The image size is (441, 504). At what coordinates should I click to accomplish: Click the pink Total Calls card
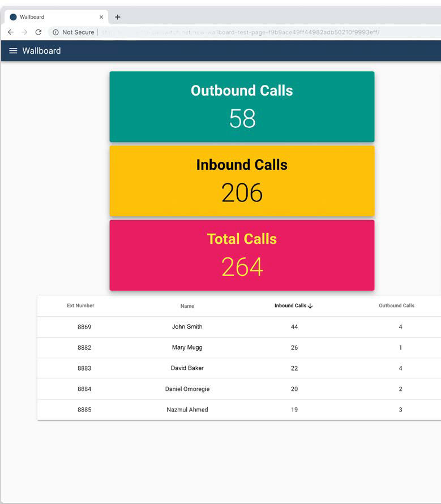tap(242, 255)
